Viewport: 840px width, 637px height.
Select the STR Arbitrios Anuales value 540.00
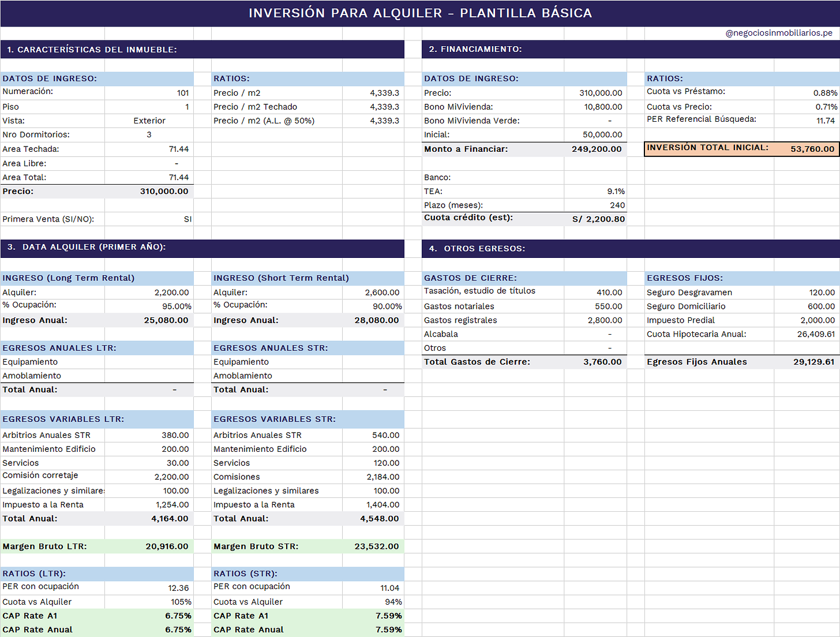pos(373,435)
